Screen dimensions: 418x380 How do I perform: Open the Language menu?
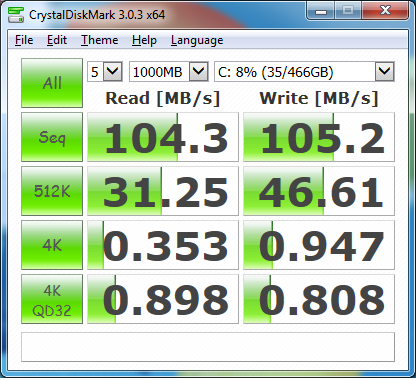197,41
